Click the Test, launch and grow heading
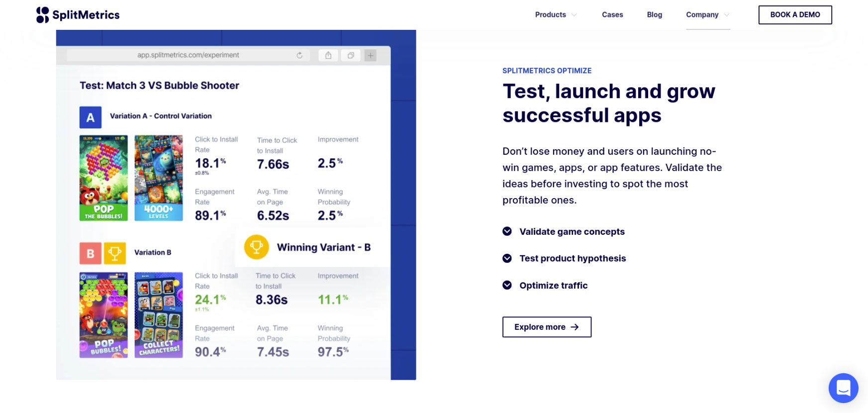 coord(609,103)
